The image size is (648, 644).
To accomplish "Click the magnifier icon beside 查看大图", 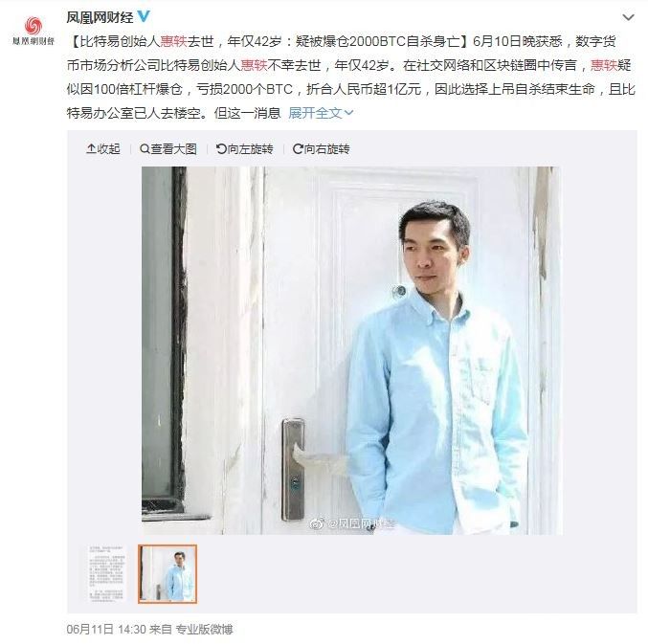I will [x=145, y=149].
